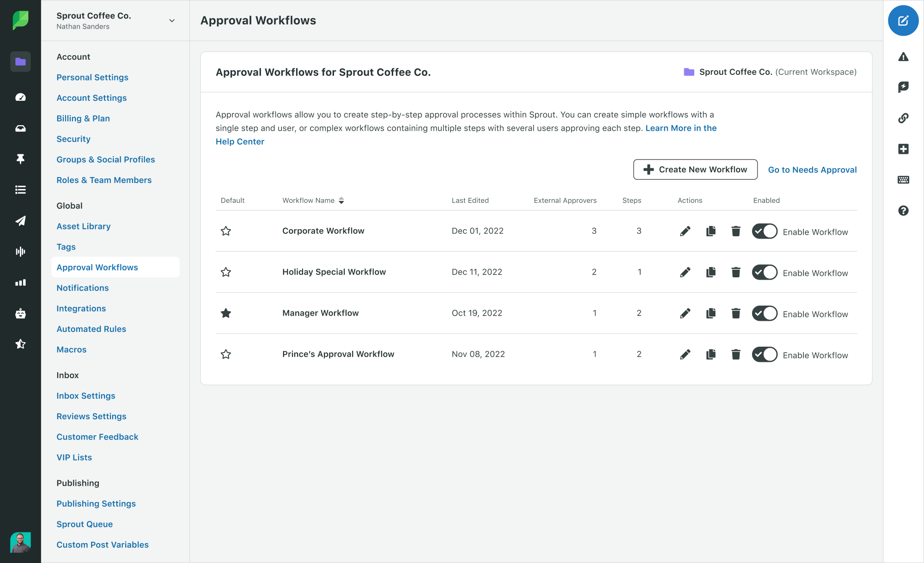Image resolution: width=924 pixels, height=563 pixels.
Task: Unmark Manager Workflow as default star
Action: (x=226, y=313)
